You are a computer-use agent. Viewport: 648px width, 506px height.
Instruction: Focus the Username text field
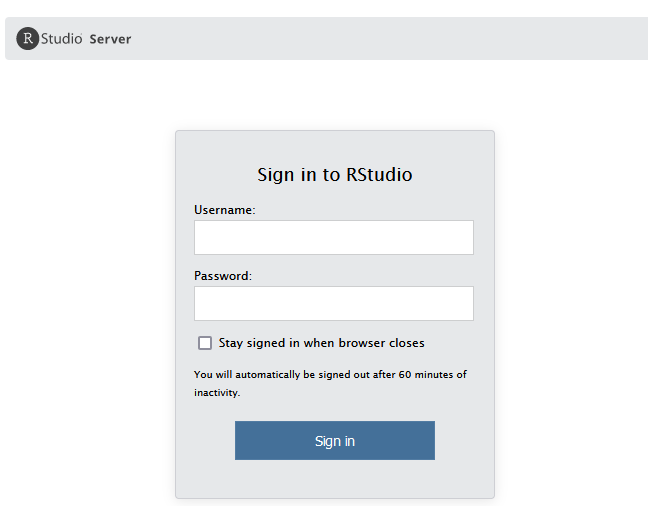333,238
